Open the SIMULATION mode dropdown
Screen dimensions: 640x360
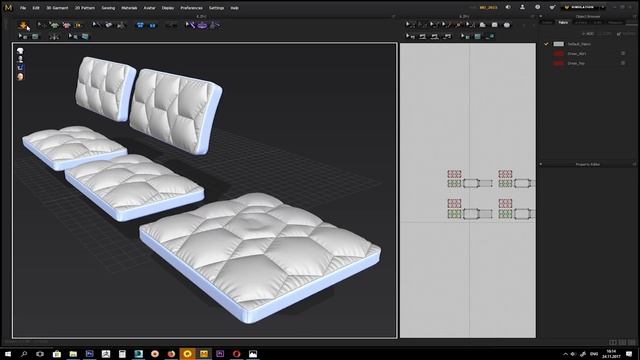point(583,7)
